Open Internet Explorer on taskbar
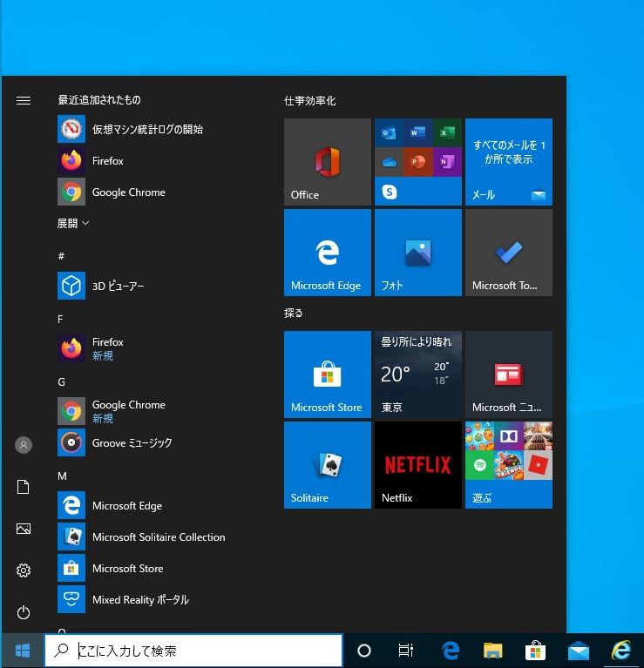This screenshot has height=668, width=644. point(621,651)
